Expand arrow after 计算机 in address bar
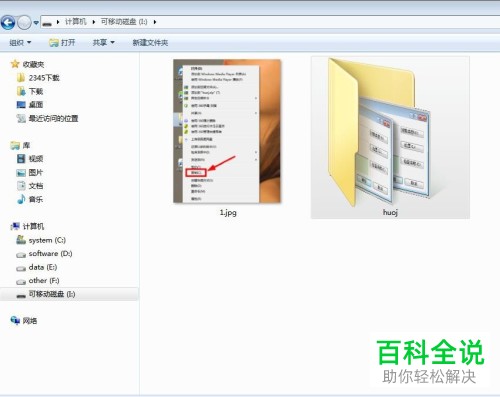Viewport: 500px width, 397px height. (94, 22)
